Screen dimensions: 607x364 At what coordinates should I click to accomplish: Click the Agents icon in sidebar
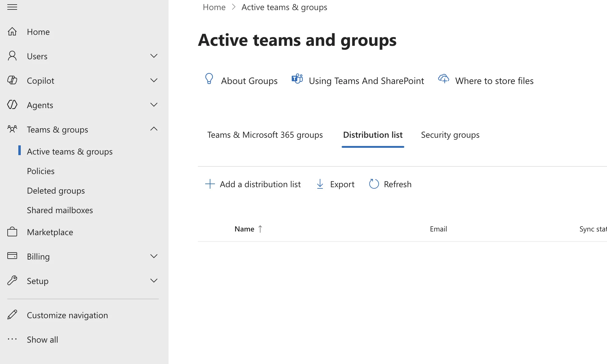click(12, 105)
